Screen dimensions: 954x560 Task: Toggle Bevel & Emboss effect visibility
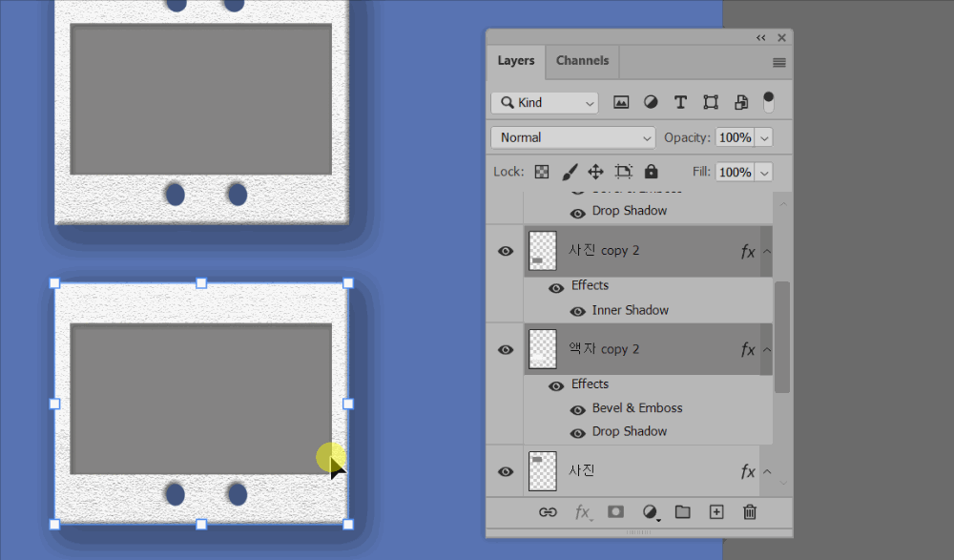[577, 410]
